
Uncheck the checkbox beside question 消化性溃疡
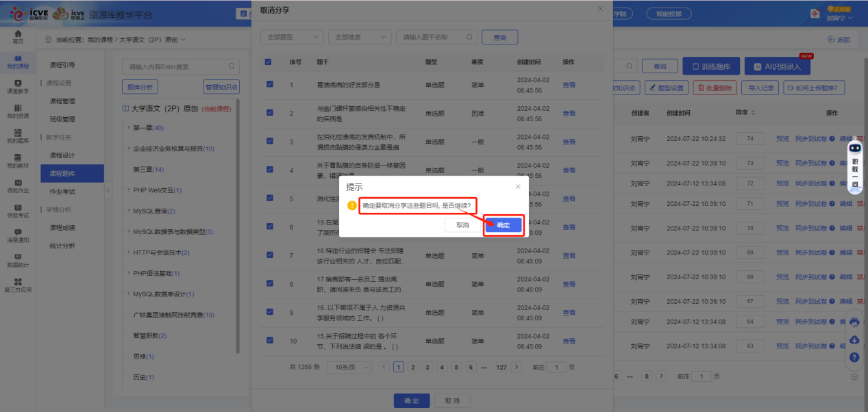(x=269, y=198)
